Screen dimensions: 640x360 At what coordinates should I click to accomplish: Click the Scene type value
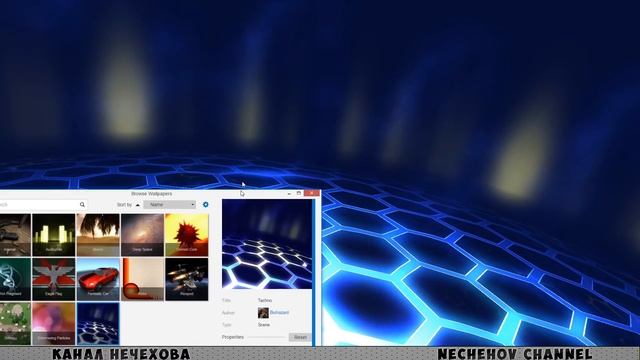pyautogui.click(x=264, y=325)
